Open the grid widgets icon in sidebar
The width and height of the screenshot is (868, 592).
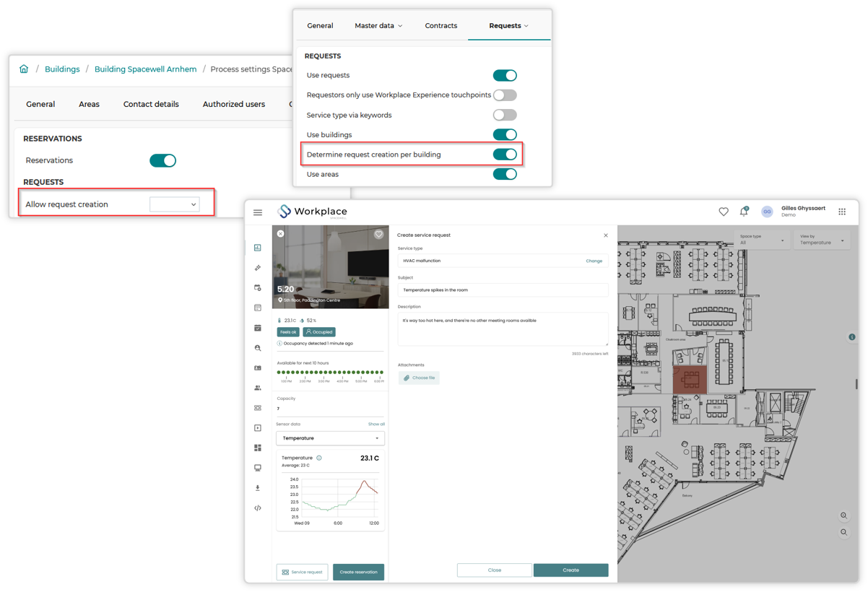tap(258, 448)
